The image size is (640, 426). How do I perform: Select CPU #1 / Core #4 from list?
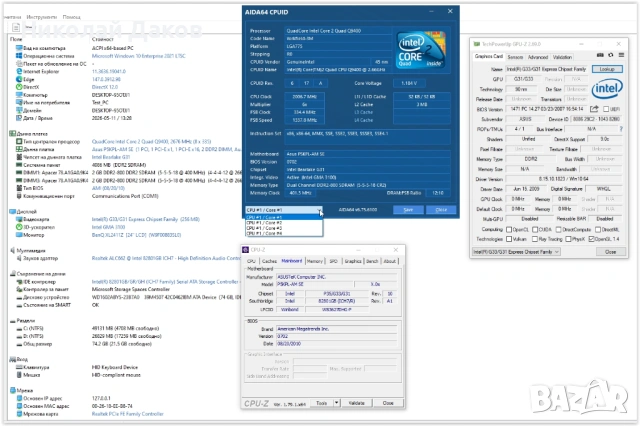pyautogui.click(x=284, y=233)
